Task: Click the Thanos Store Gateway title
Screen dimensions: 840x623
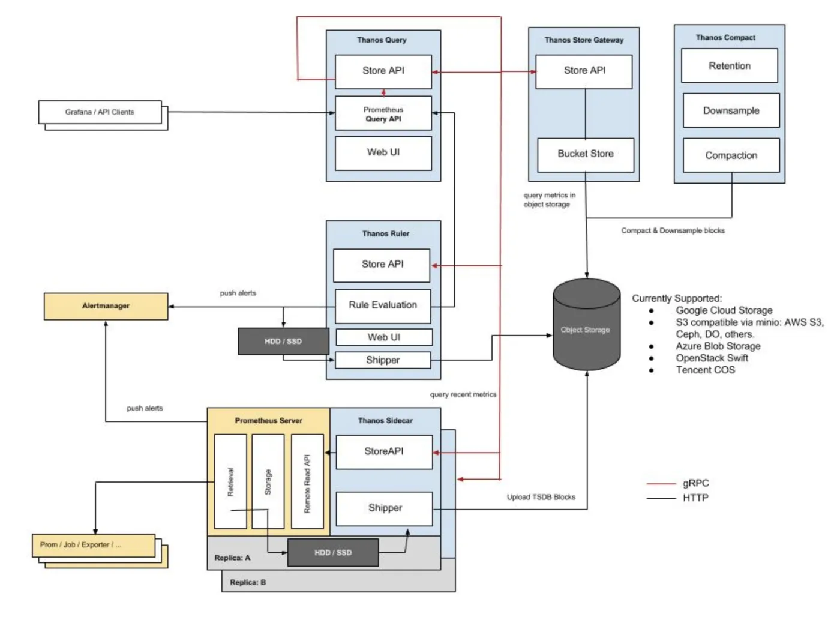Action: coord(584,40)
